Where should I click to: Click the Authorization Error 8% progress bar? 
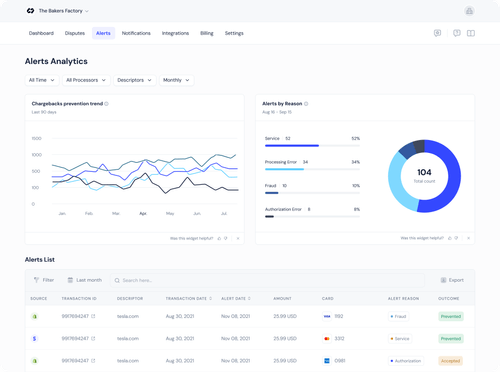pyautogui.click(x=312, y=216)
